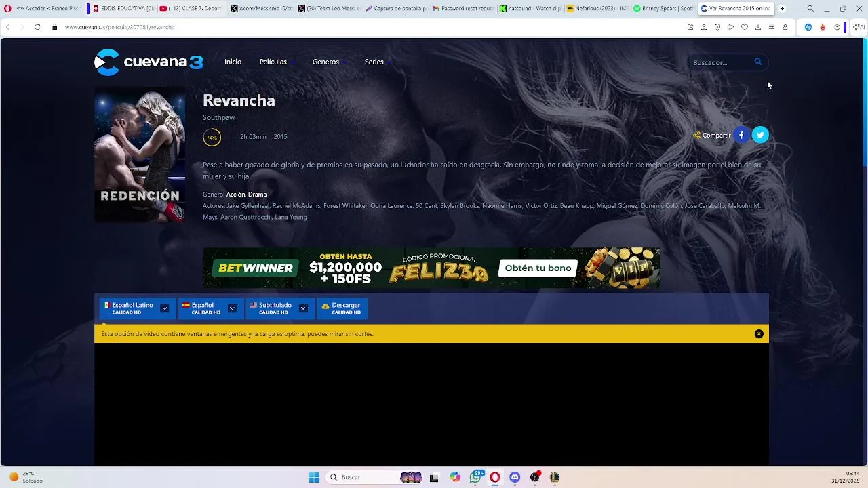Image resolution: width=868 pixels, height=488 pixels.
Task: Reload the page
Action: [37, 27]
